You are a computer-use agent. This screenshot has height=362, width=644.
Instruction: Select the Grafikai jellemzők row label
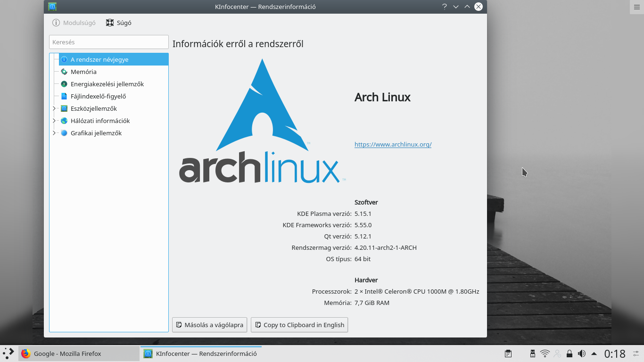(96, 133)
